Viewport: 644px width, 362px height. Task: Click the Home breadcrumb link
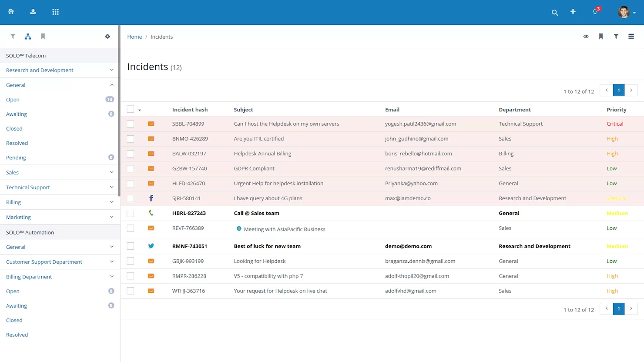pos(134,37)
